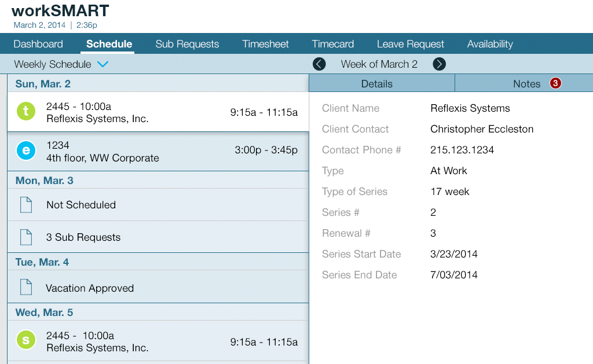
Task: Expand the Weekly Schedule dropdown chevron
Action: click(103, 64)
